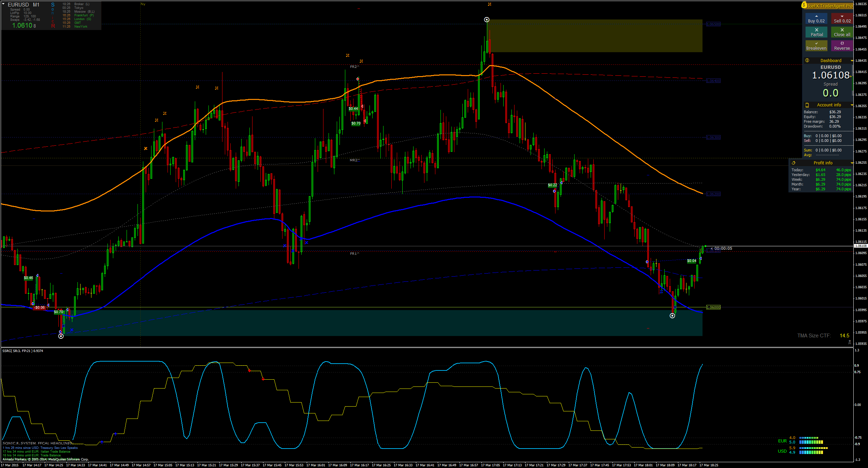This screenshot has height=468, width=868.
Task: Click the 1.06400 price level tag
Action: click(x=713, y=81)
